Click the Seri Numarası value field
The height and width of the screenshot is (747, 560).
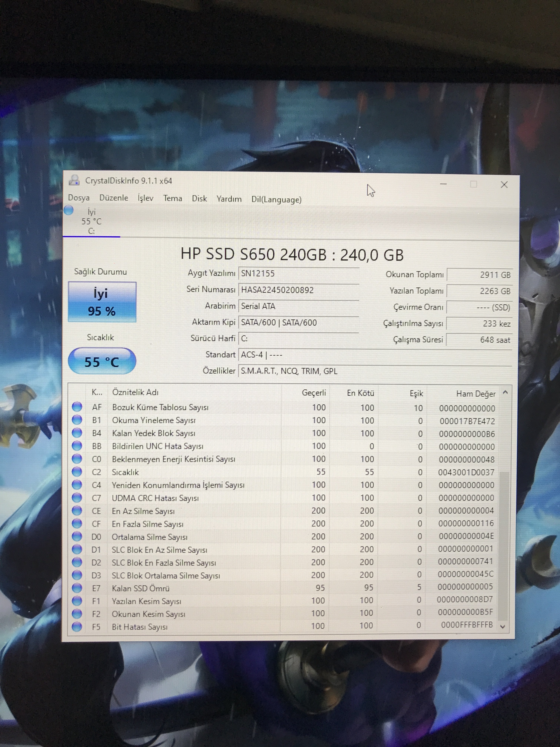298,290
